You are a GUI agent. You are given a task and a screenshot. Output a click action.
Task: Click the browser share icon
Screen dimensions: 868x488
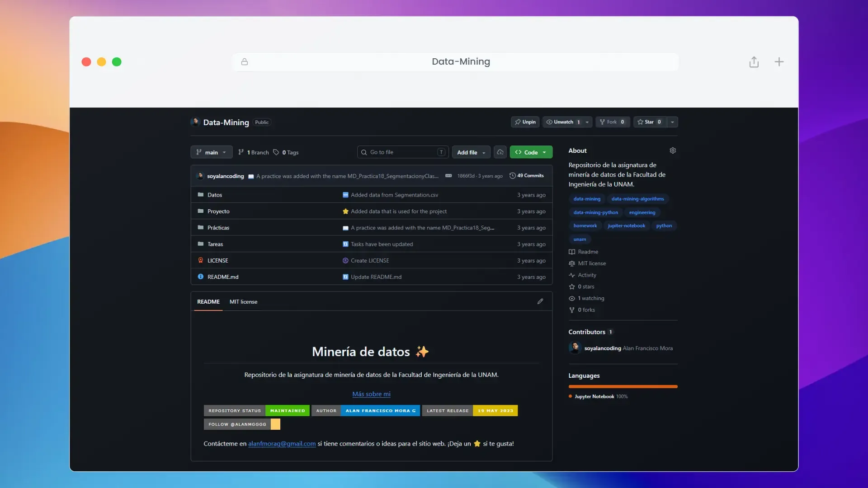click(x=754, y=62)
